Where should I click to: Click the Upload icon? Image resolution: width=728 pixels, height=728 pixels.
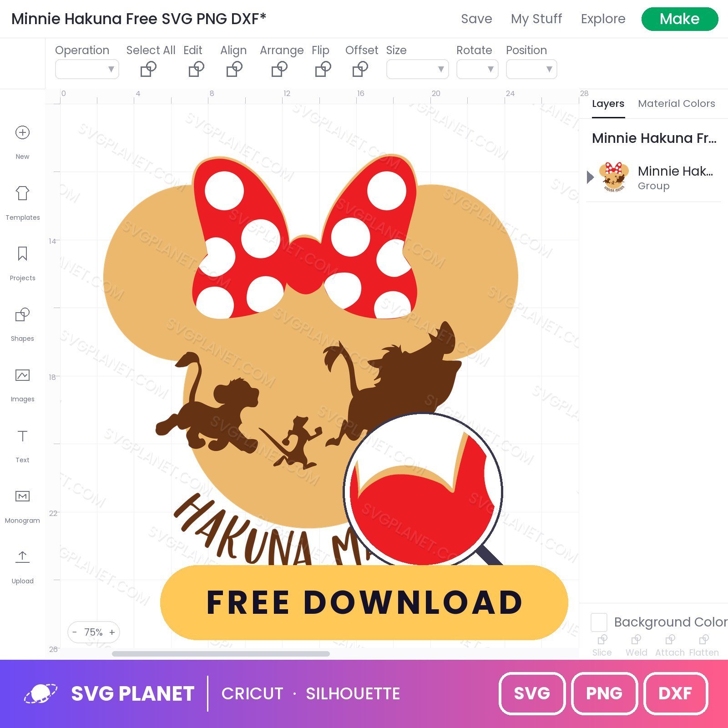[x=22, y=556]
